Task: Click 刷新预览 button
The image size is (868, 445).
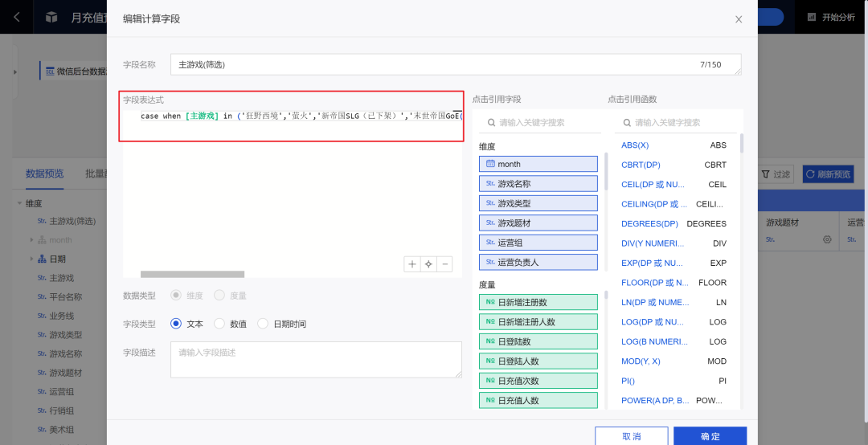Action: (828, 174)
